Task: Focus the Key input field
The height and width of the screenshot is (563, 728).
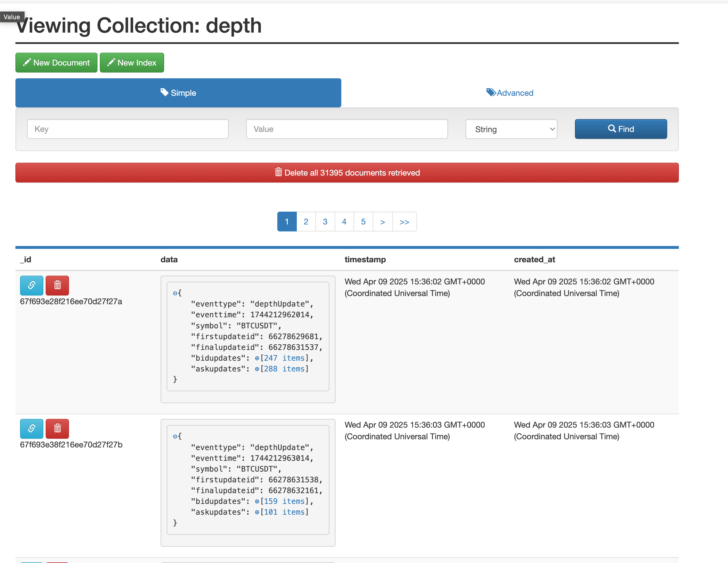Action: tap(128, 129)
